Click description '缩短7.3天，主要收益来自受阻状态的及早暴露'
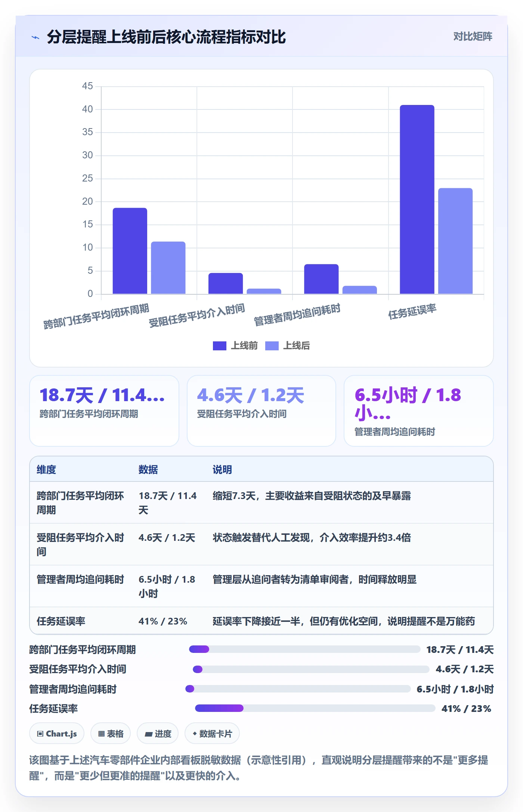Image resolution: width=523 pixels, height=812 pixels. [312, 496]
